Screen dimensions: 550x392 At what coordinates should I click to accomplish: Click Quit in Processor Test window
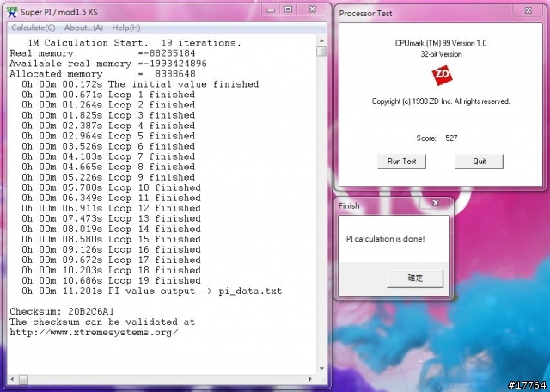480,162
